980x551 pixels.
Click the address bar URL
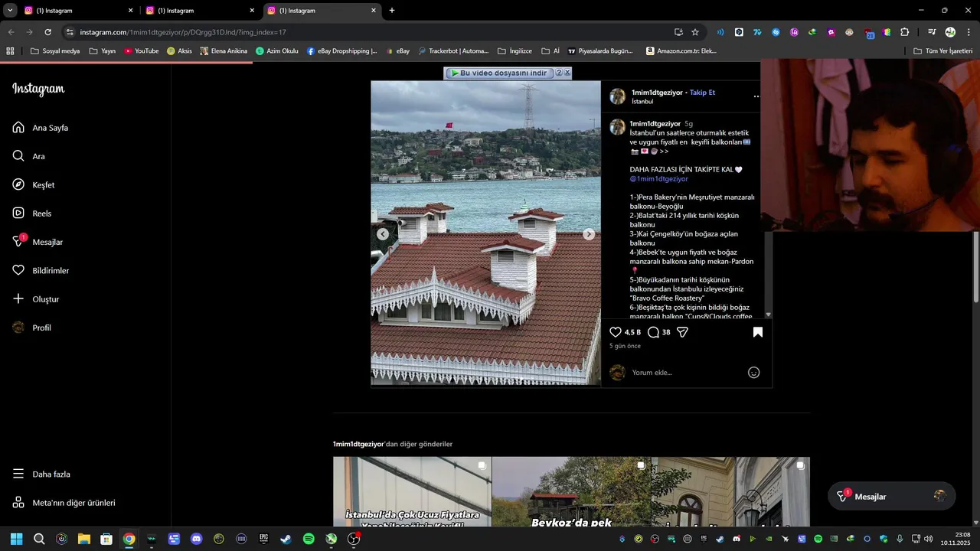pos(182,32)
